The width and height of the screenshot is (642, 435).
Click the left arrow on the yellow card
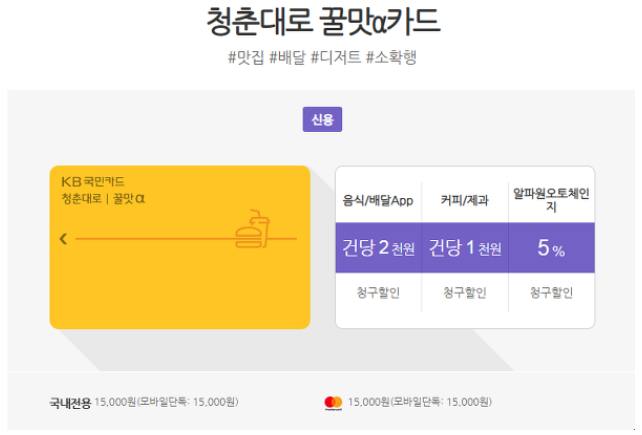click(63, 239)
